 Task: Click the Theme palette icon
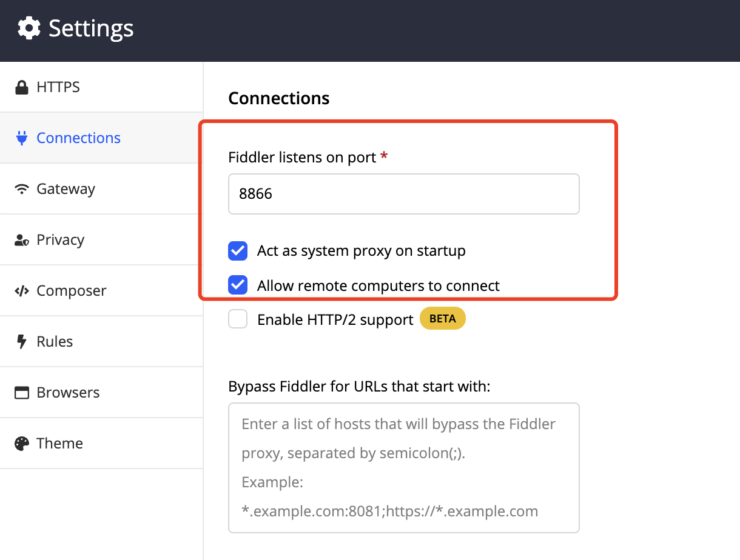(22, 444)
